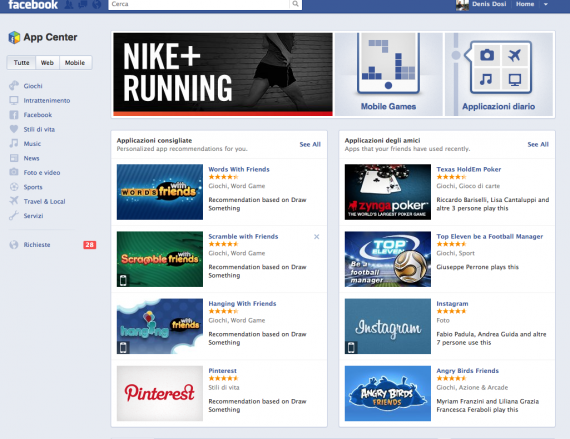Click the 'Giochi, Sport' category text
Viewport: 570px width, 439px height.
455,253
